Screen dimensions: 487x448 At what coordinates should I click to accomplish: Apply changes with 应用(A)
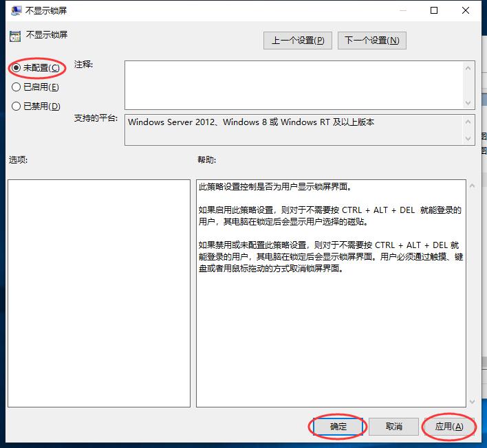pyautogui.click(x=449, y=426)
